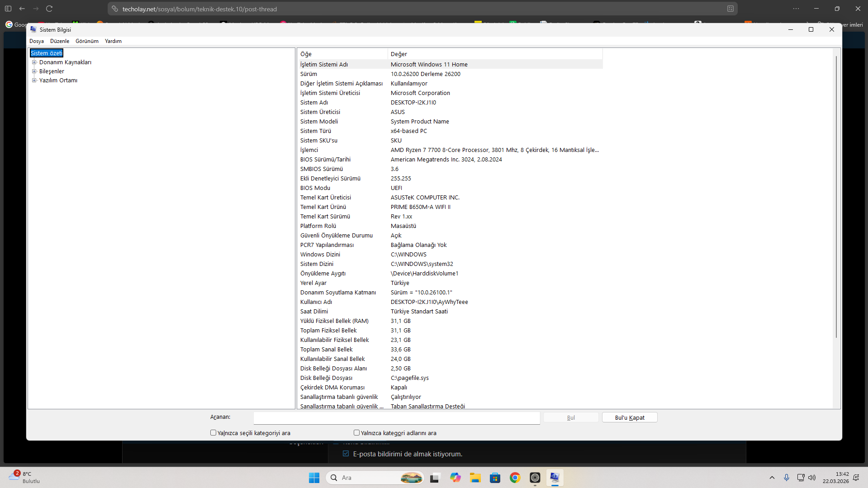Screen dimensions: 868x488
Task: Click the C:\pagefile.sys value
Action: 409,378
